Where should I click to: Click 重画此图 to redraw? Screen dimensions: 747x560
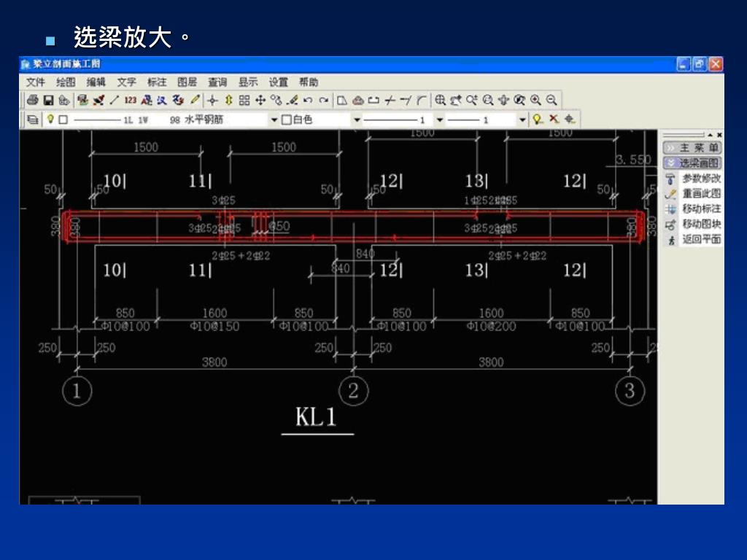(x=701, y=194)
